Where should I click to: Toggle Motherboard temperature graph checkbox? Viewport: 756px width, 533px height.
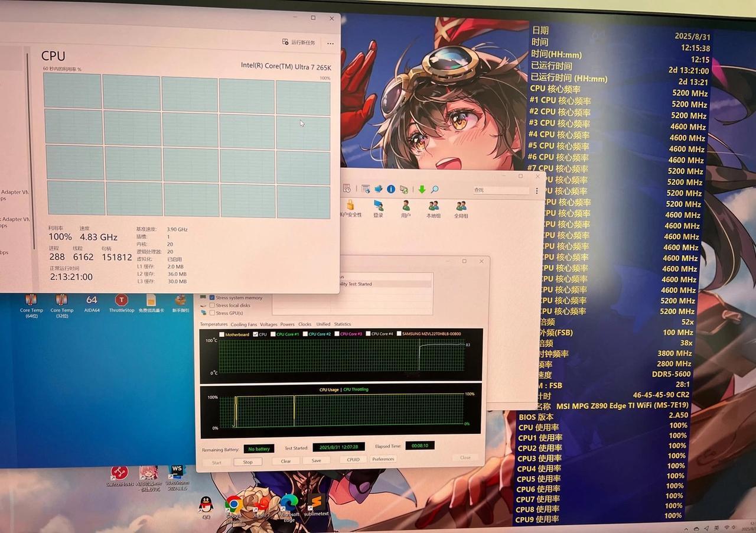click(222, 334)
